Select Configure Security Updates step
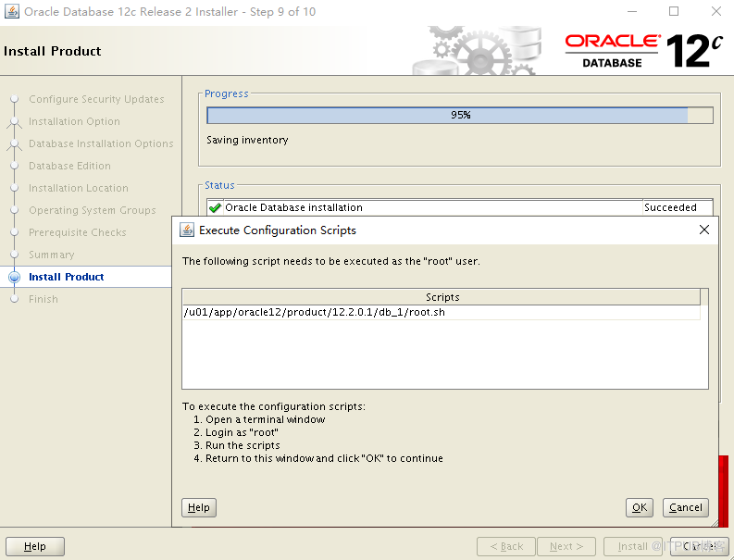Screen dimensions: 734x560 pos(96,99)
